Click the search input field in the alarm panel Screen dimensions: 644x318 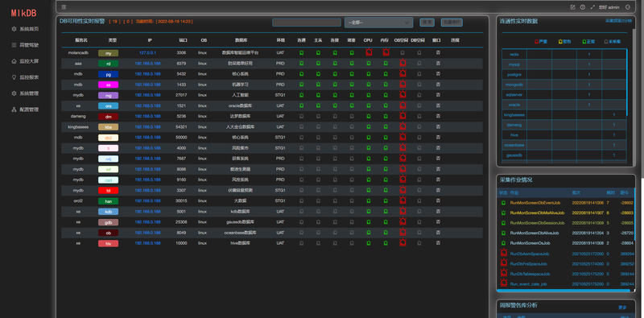point(307,23)
